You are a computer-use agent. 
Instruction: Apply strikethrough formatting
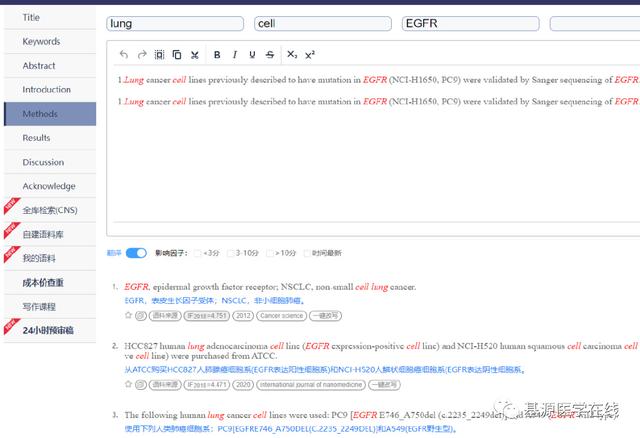(x=270, y=55)
